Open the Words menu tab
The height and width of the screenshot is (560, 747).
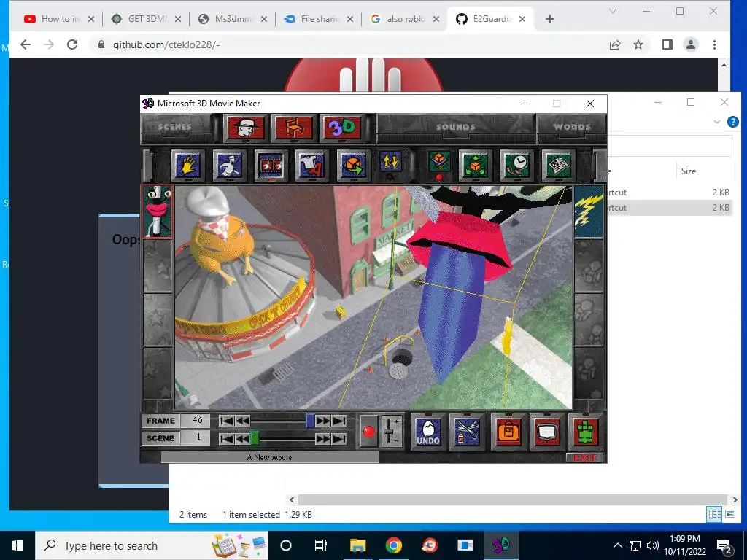pyautogui.click(x=572, y=127)
